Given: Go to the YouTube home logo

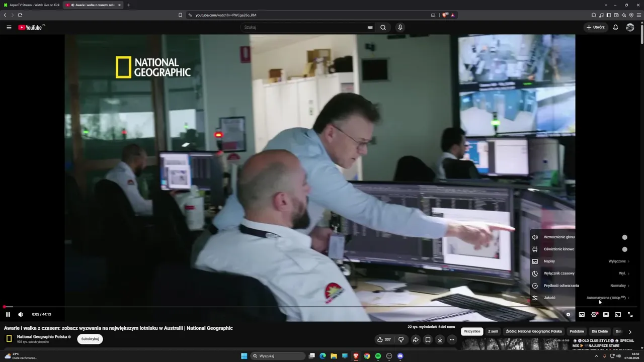Looking at the screenshot, I should coord(31,28).
